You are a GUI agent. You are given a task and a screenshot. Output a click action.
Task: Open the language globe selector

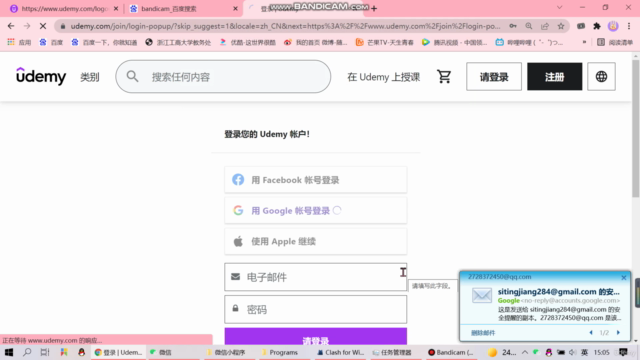pyautogui.click(x=601, y=76)
